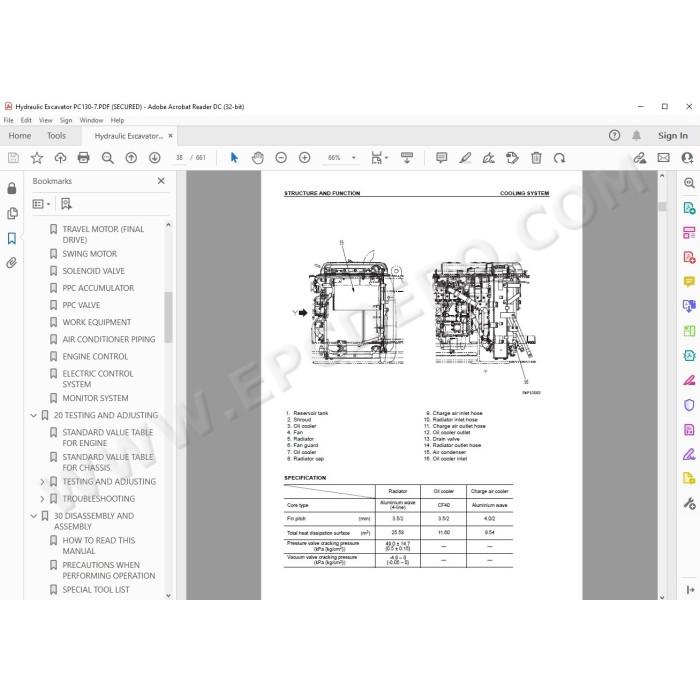Click the document vertical scrollbar thumb

point(662,206)
